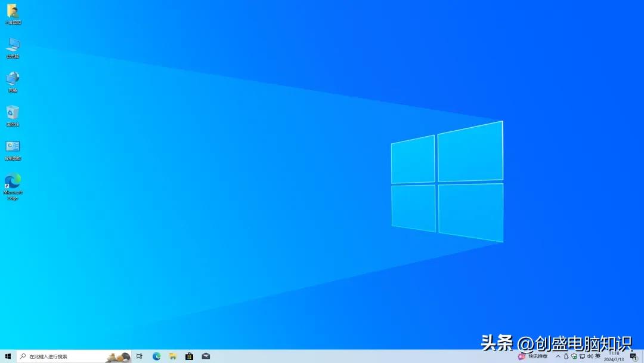644x363 pixels.
Task: Open the user files folder at the desktop top-left
Action: point(13,13)
